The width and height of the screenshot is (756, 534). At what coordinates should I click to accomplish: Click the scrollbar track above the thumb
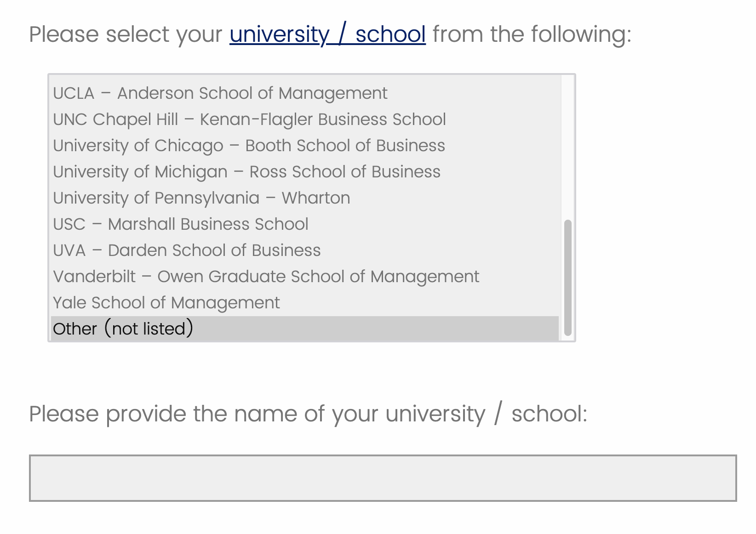click(x=567, y=147)
